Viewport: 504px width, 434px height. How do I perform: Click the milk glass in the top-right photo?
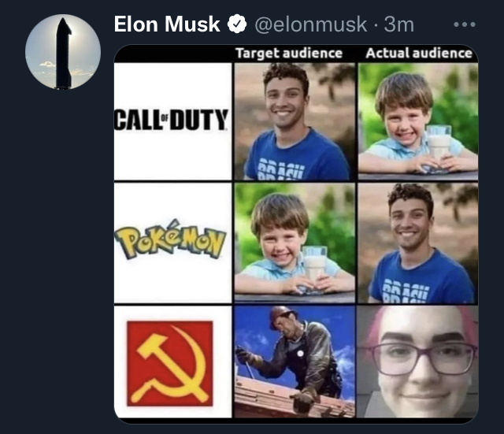(440, 144)
